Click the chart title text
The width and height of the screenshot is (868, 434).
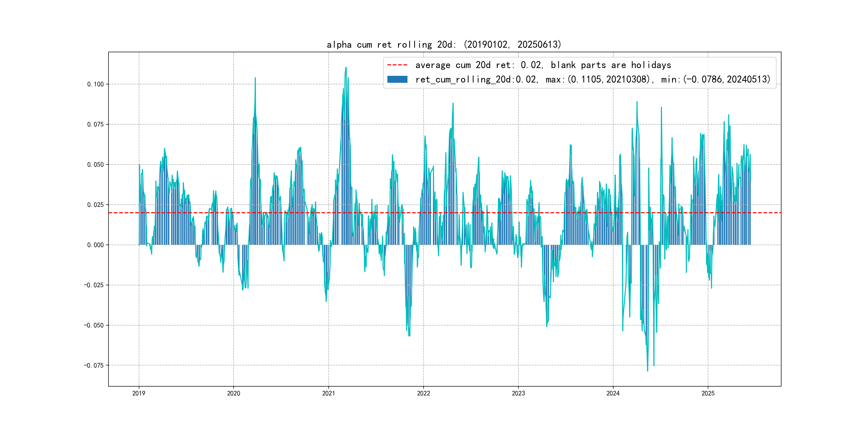coord(444,44)
